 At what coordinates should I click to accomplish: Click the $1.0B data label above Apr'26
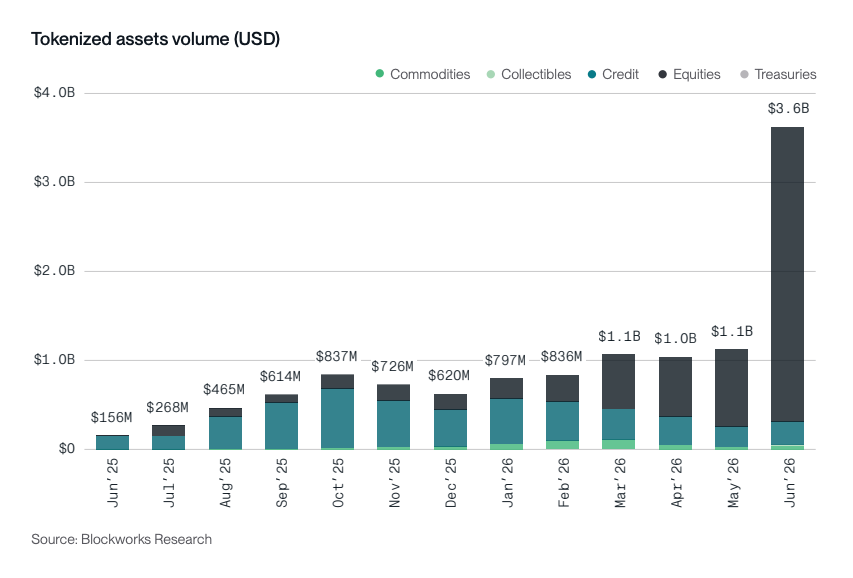[x=675, y=339]
